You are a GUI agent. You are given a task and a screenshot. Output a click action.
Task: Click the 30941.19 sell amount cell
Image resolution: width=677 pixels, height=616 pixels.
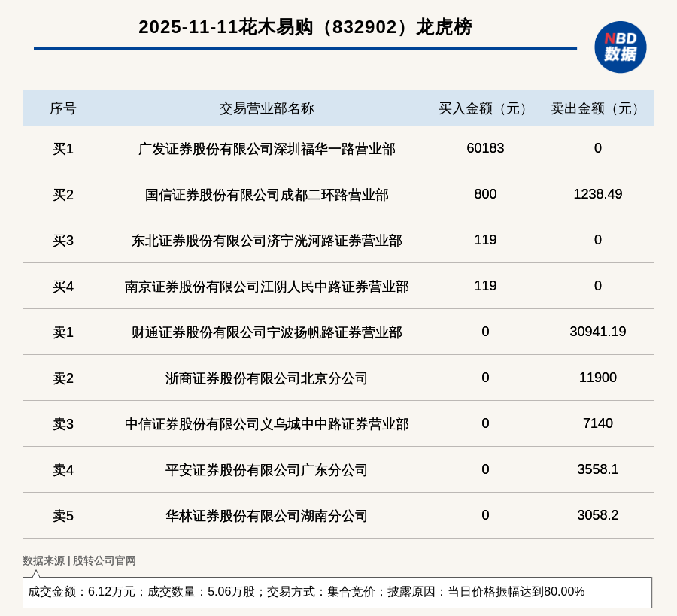coord(597,332)
